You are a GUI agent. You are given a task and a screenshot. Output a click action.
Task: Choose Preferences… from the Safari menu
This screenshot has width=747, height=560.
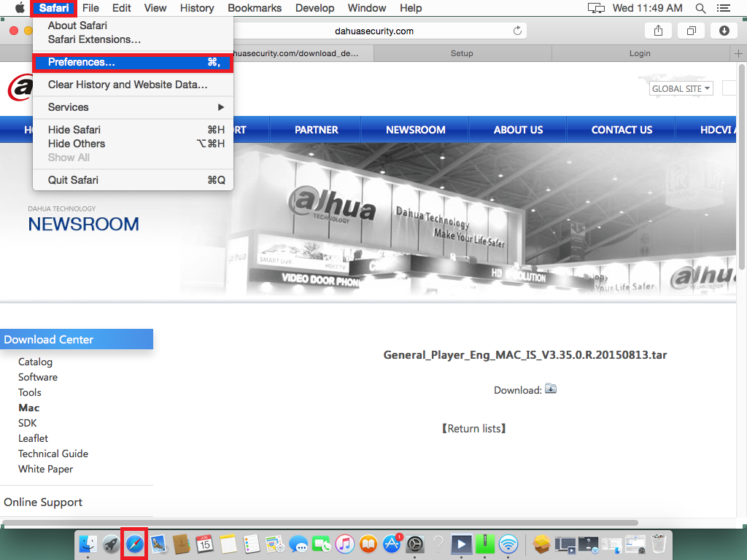click(133, 63)
